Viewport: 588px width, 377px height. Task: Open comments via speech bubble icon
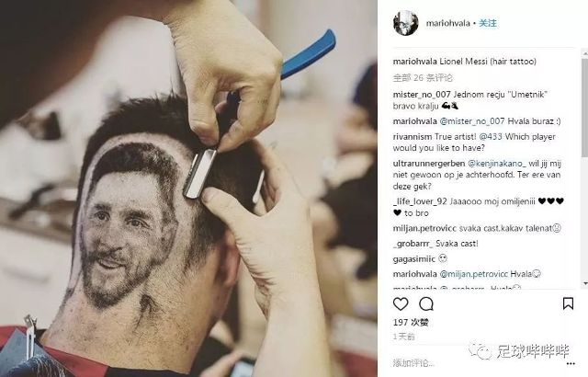[x=426, y=303]
